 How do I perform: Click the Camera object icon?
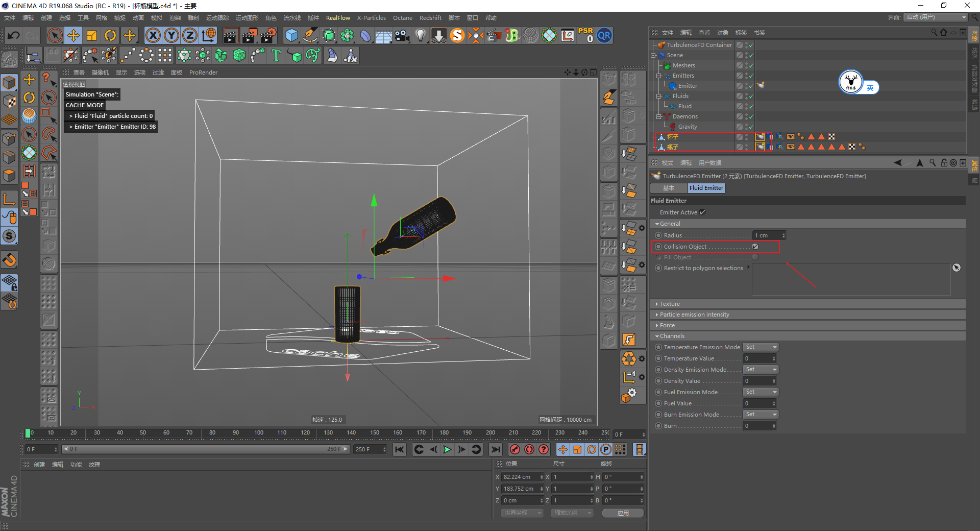(402, 36)
